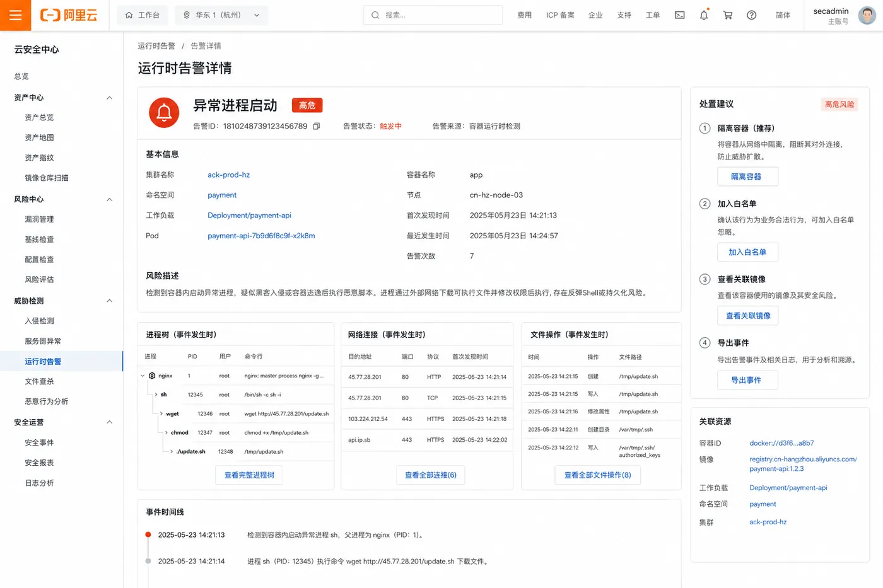Click the help question mark icon
The image size is (883, 588).
(x=752, y=15)
